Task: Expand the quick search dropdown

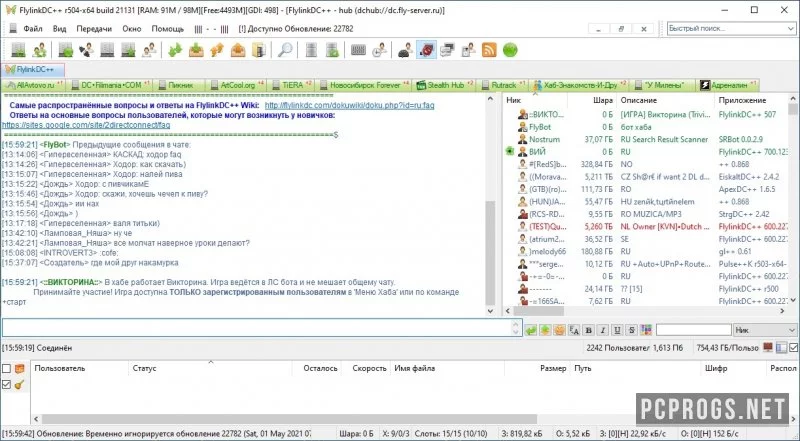Action: pyautogui.click(x=791, y=29)
